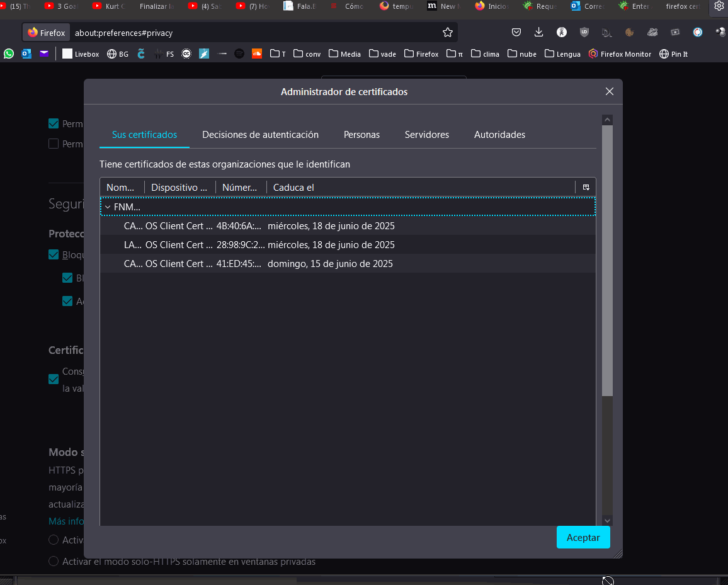Image resolution: width=728 pixels, height=585 pixels.
Task: Bookmark this page with the star icon
Action: click(448, 33)
